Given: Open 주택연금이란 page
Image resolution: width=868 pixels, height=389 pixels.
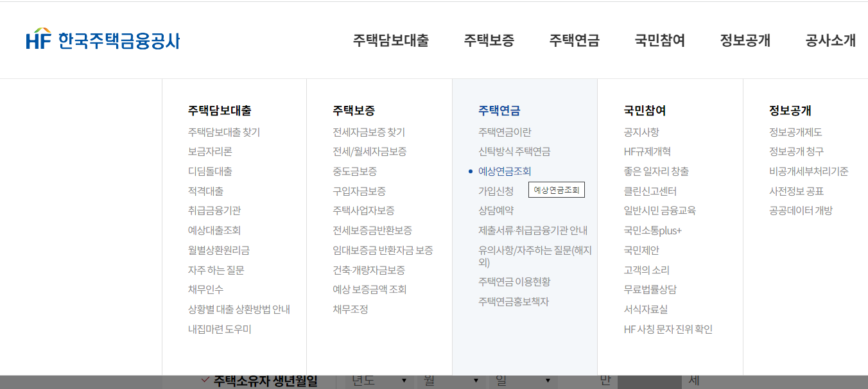Looking at the screenshot, I should pyautogui.click(x=505, y=132).
